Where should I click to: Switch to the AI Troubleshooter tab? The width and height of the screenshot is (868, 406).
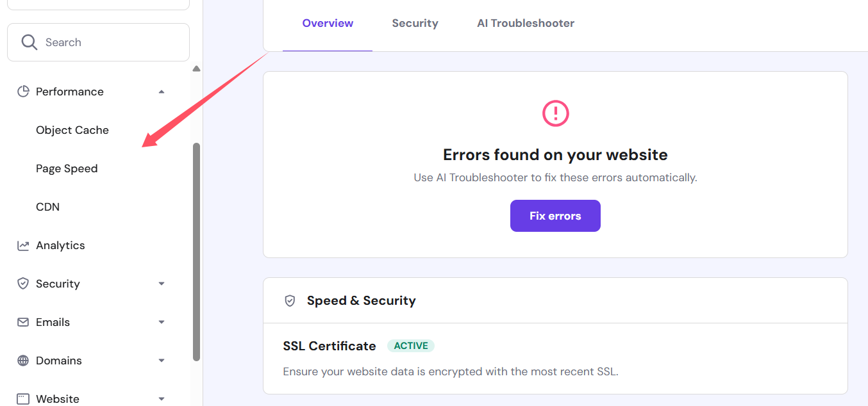[x=525, y=24]
